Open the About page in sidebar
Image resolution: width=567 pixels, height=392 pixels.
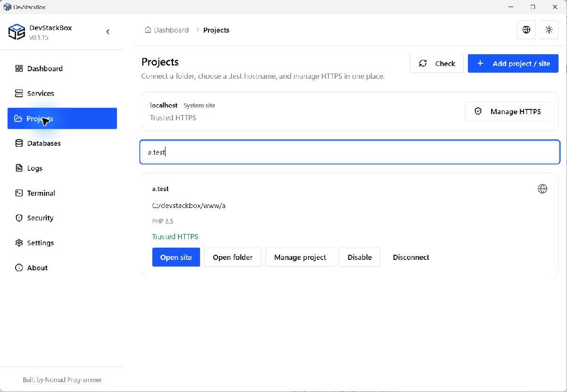point(62,268)
